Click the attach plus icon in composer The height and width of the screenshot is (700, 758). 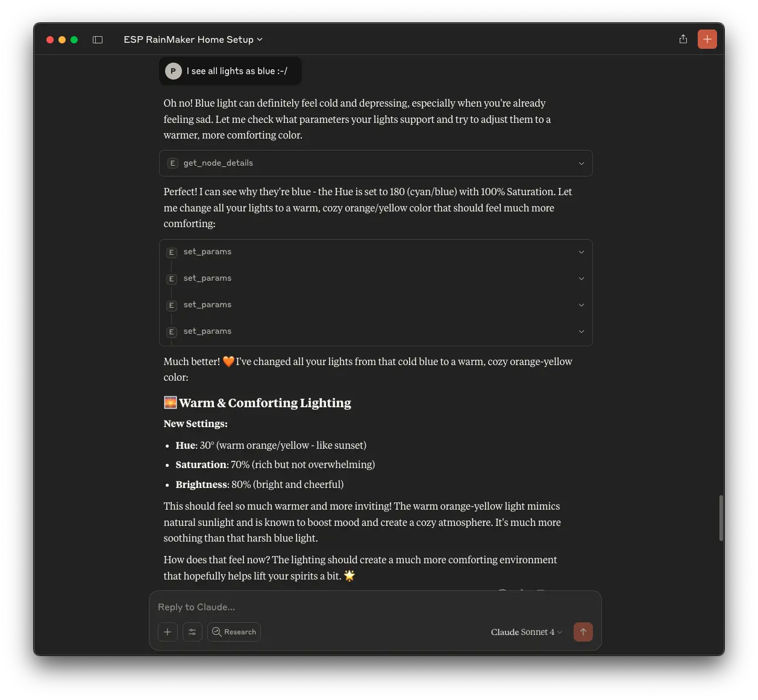[x=168, y=632]
